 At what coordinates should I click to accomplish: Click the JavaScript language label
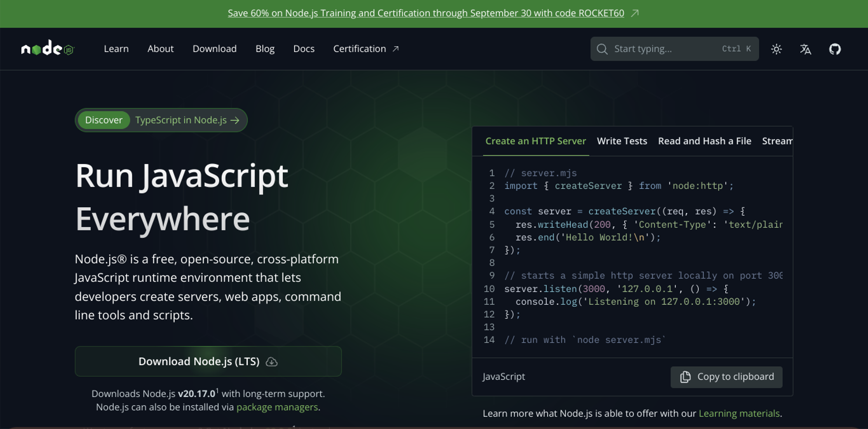pyautogui.click(x=504, y=377)
